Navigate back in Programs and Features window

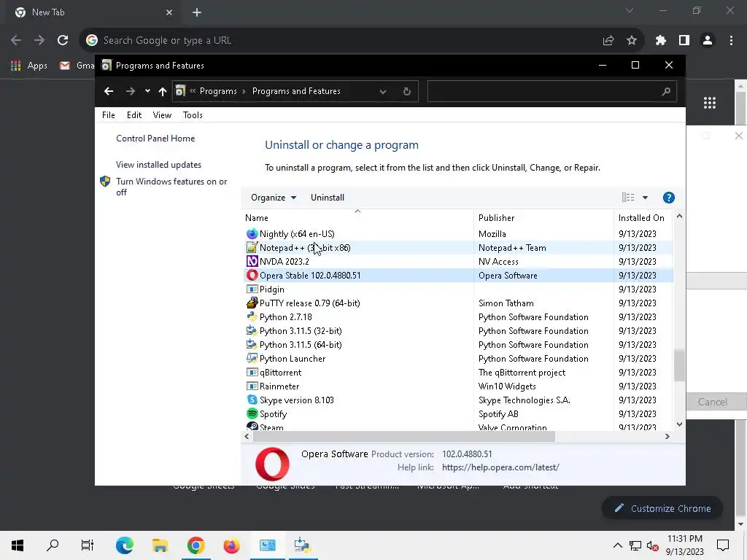109,91
